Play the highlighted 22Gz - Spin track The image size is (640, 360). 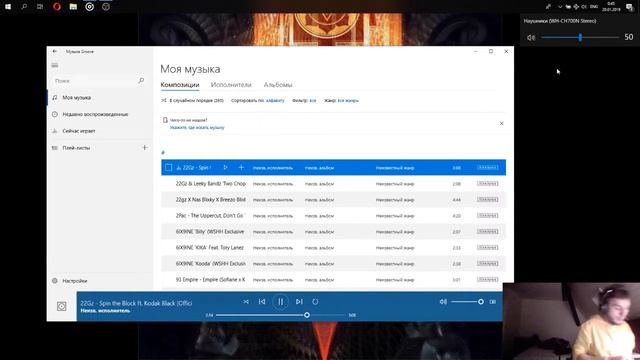tap(225, 167)
